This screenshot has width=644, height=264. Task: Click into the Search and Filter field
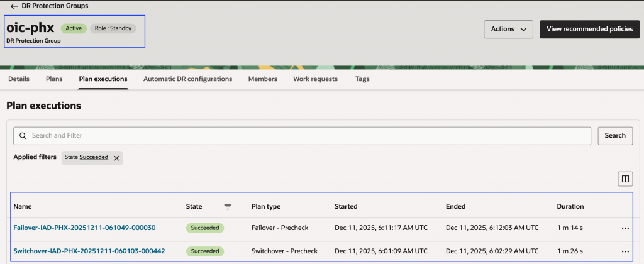[308, 135]
